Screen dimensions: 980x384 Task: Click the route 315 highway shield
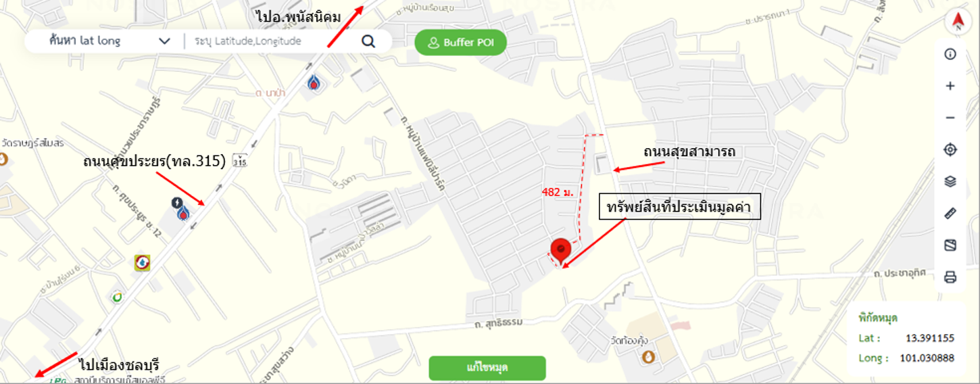239,161
